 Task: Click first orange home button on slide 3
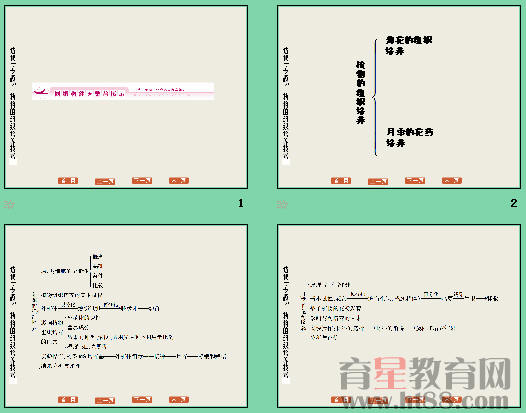click(x=68, y=400)
